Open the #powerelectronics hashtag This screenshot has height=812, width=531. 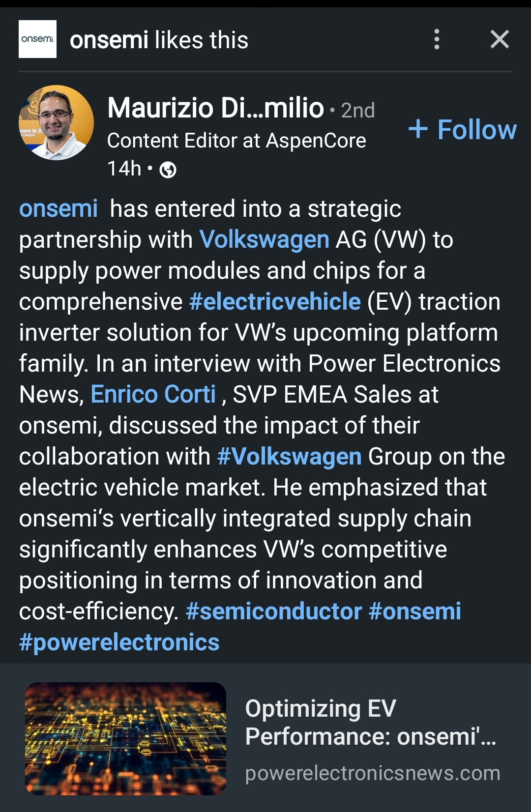[x=119, y=642]
